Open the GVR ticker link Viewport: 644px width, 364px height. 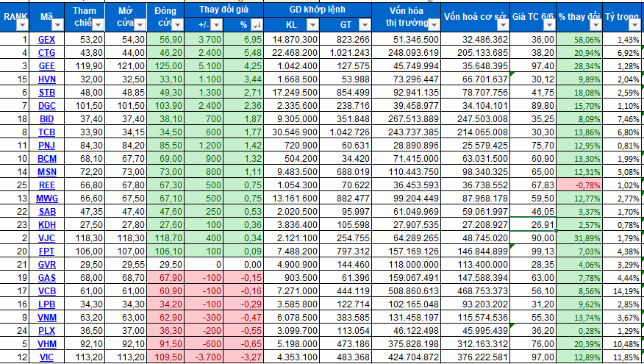coord(46,265)
